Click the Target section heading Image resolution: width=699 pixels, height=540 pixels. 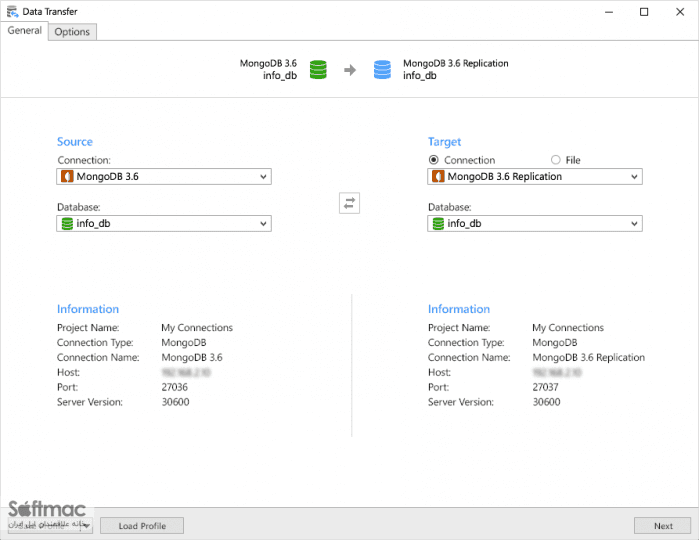click(444, 142)
